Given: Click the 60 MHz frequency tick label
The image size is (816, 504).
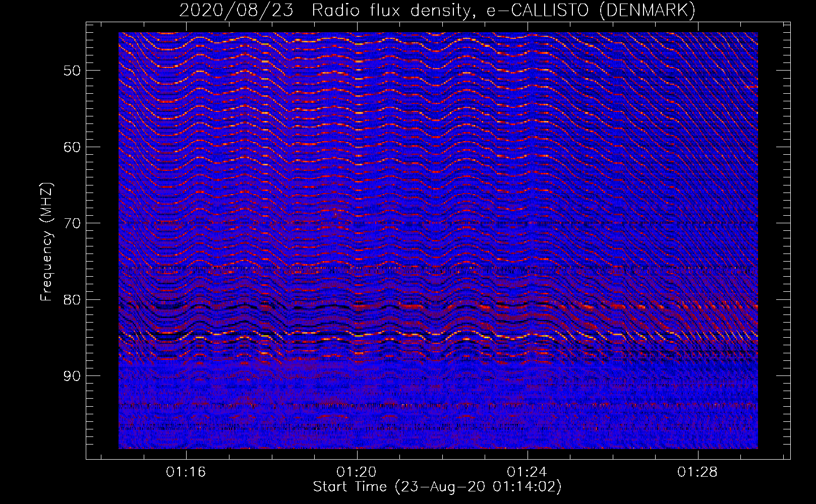Looking at the screenshot, I should tap(72, 147).
